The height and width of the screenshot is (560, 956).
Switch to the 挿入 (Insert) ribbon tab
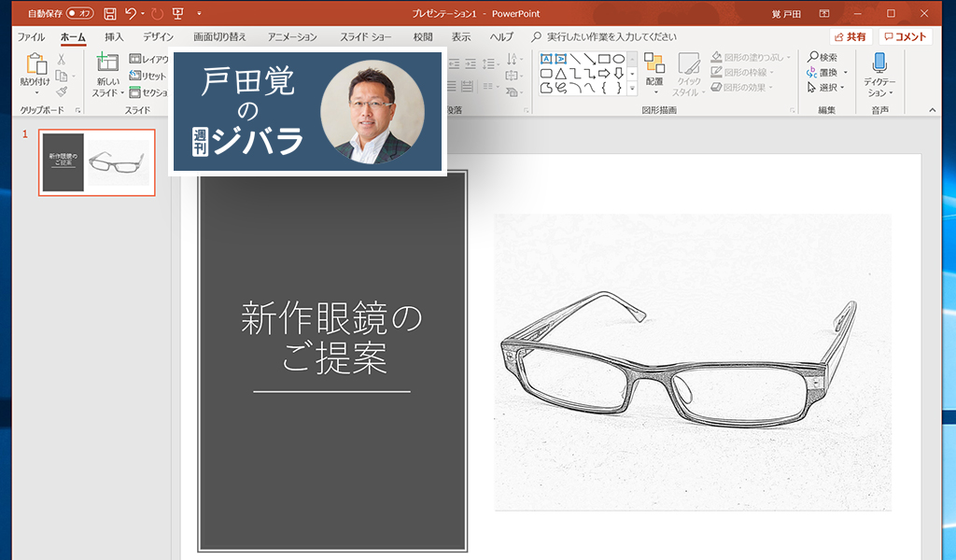click(113, 36)
